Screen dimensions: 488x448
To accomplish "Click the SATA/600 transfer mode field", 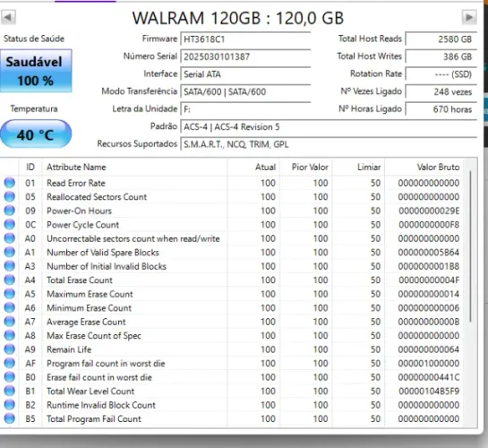I will tap(245, 92).
